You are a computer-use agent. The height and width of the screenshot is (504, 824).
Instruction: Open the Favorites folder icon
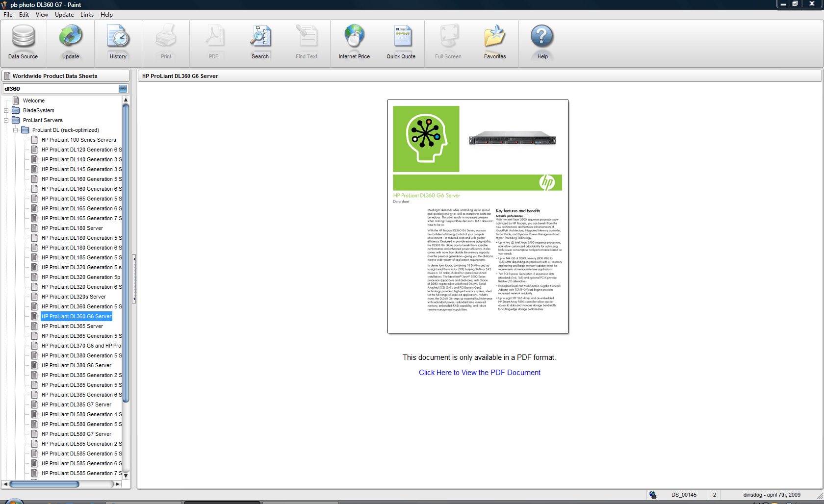[495, 37]
